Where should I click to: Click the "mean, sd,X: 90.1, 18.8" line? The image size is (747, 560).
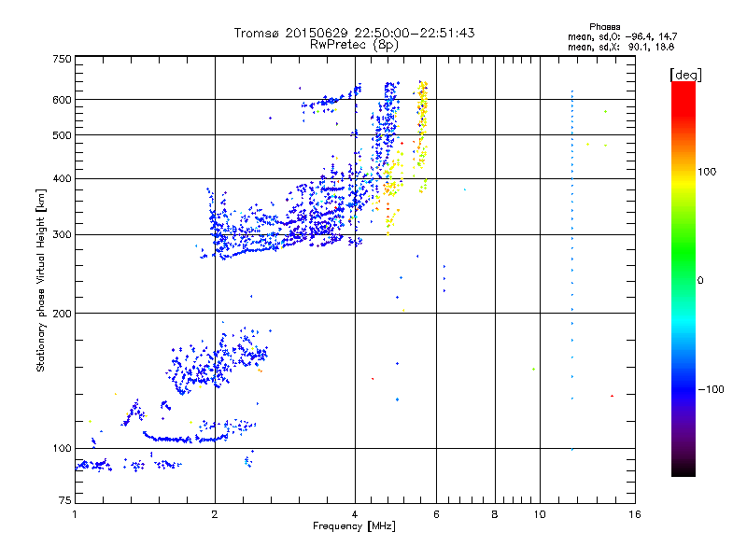click(x=621, y=47)
